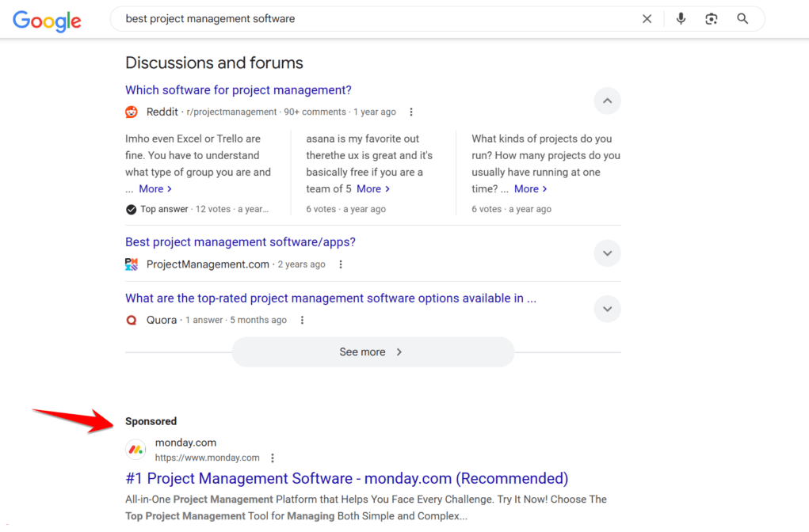Viewport: 809px width, 532px height.
Task: Click the Quora icon
Action: coord(132,320)
